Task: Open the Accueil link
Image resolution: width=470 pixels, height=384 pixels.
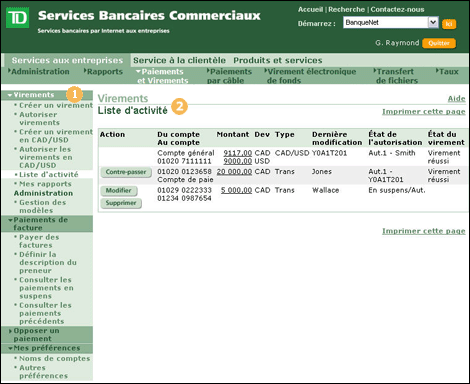Action: coord(310,10)
